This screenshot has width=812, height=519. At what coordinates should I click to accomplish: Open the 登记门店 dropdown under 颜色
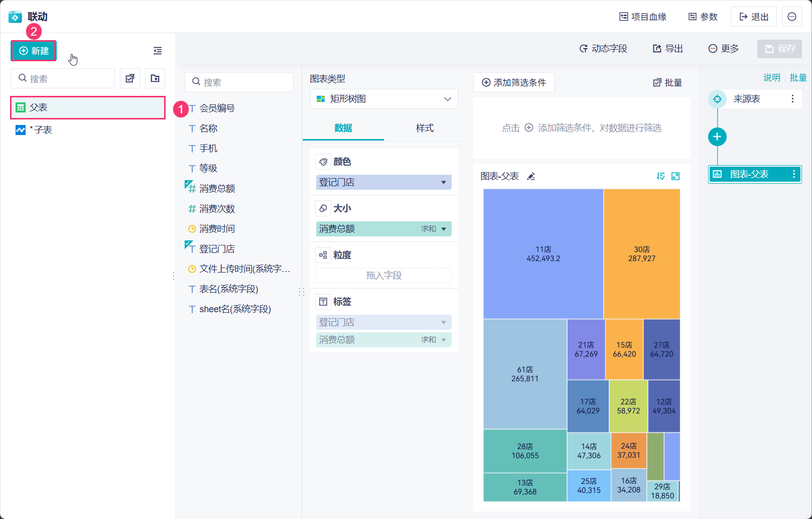tap(384, 182)
